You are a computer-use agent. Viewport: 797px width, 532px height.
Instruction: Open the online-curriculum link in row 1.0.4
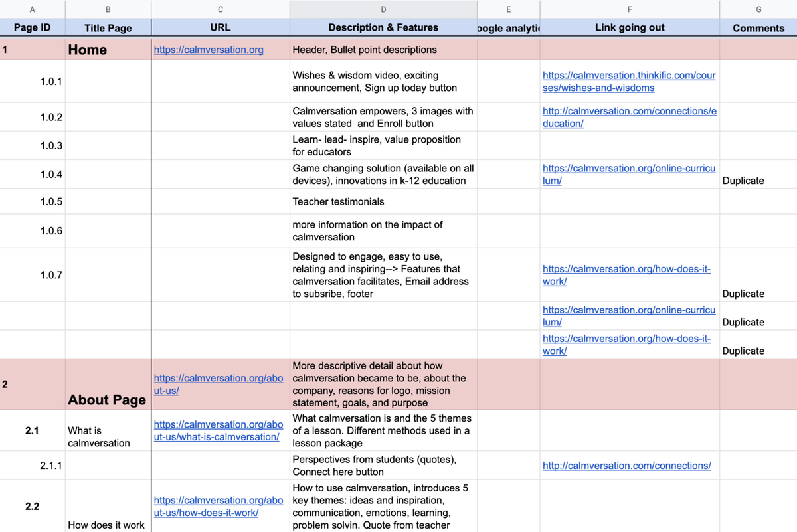629,175
